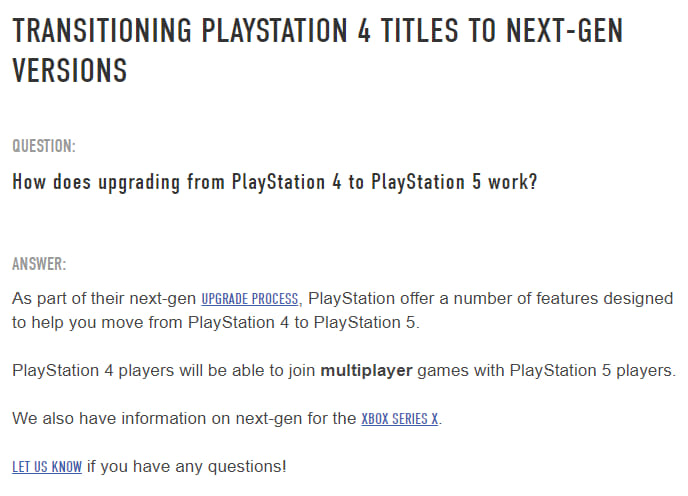The width and height of the screenshot is (688, 496).
Task: Open the UPGRADE PROCESS link
Action: coord(250,299)
